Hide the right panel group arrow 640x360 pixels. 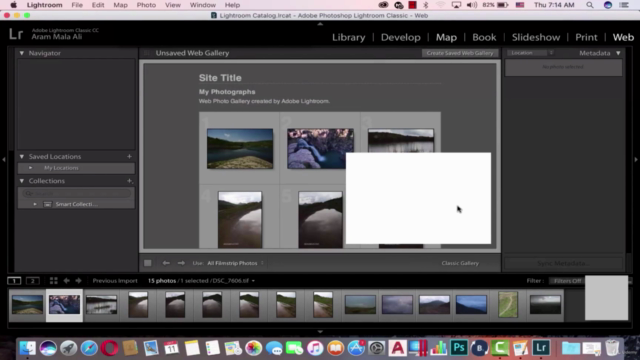coord(636,160)
